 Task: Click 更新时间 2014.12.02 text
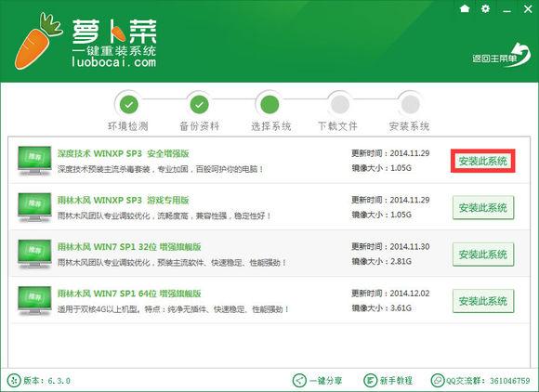tap(390, 294)
